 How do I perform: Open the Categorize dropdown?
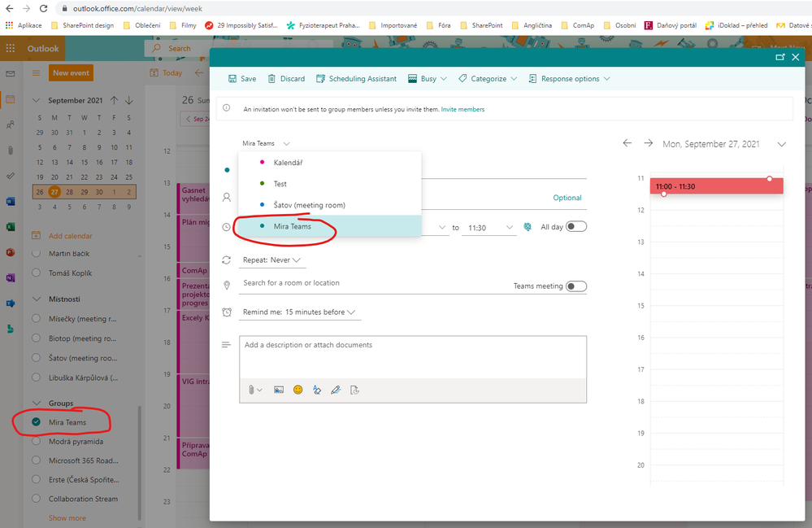click(488, 79)
